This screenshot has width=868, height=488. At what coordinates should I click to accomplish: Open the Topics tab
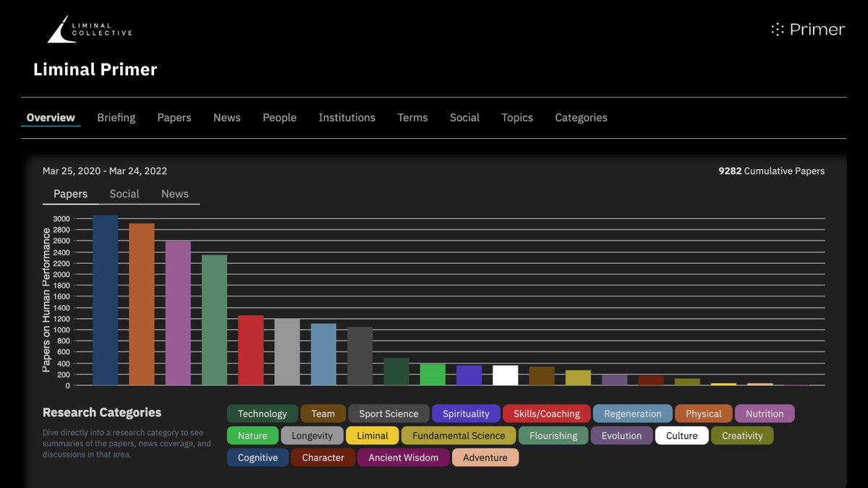tap(517, 117)
